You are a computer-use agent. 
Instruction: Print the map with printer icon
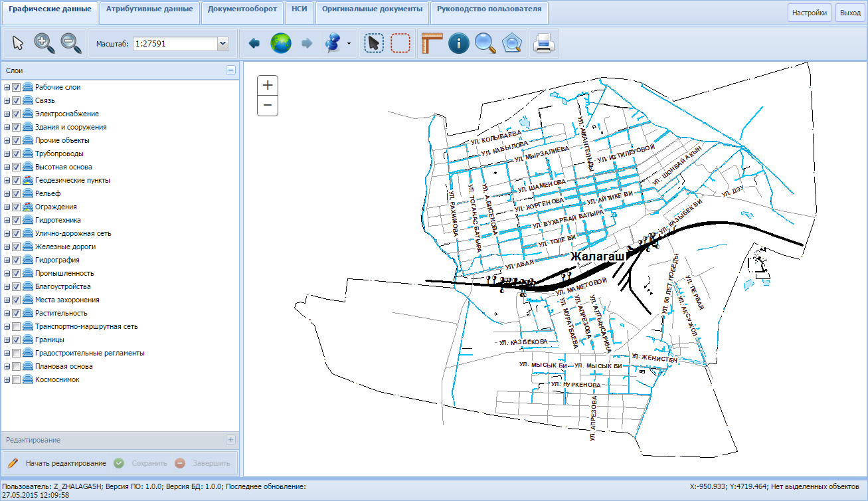coord(544,43)
